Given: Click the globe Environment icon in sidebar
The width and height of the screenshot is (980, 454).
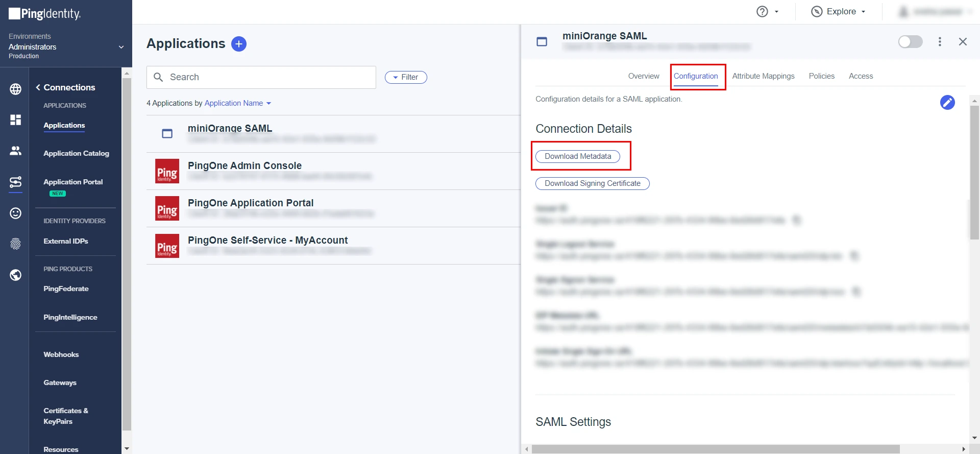Looking at the screenshot, I should (x=16, y=89).
